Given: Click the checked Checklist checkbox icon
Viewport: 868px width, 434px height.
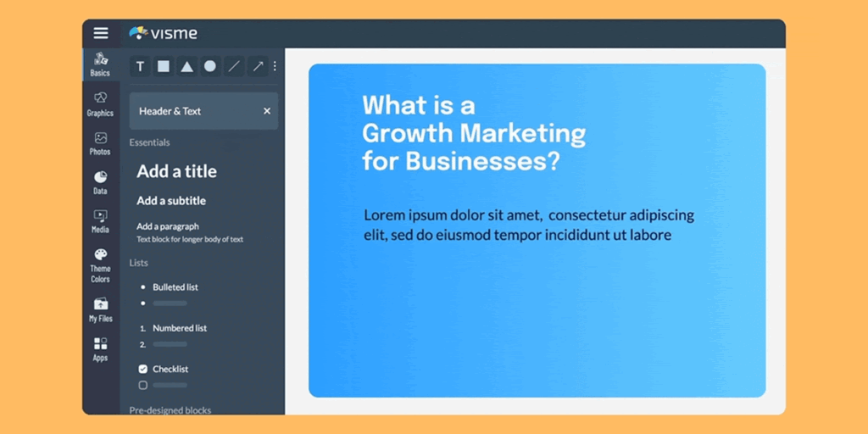Looking at the screenshot, I should [x=142, y=370].
